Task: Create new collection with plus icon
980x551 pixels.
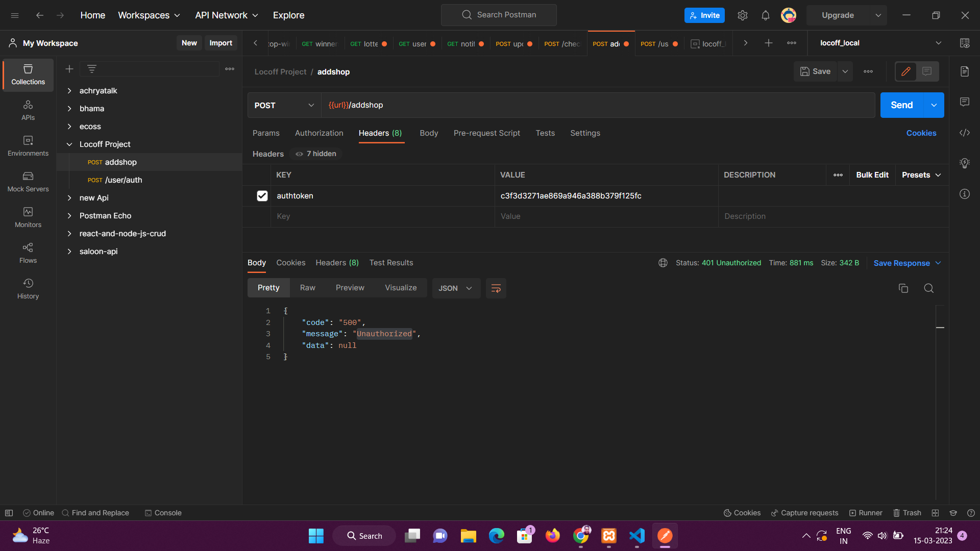Action: pyautogui.click(x=69, y=69)
